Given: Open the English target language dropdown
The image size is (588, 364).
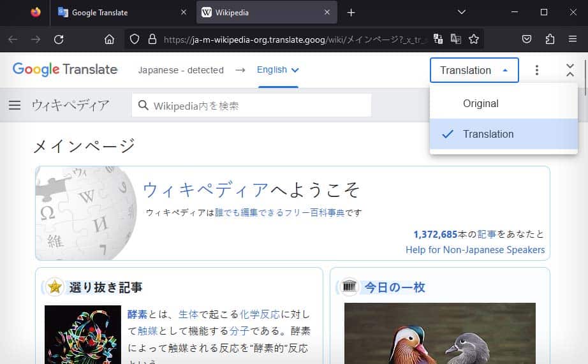Looking at the screenshot, I should 278,70.
